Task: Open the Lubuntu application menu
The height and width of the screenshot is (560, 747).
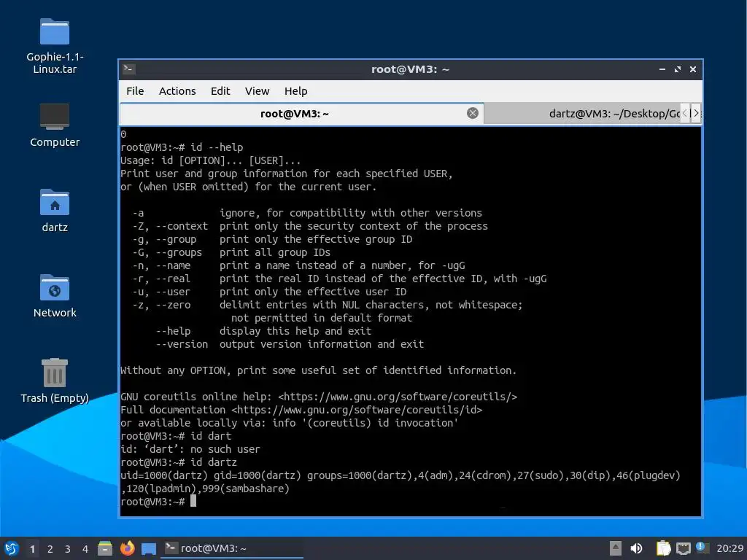Action: 12,548
